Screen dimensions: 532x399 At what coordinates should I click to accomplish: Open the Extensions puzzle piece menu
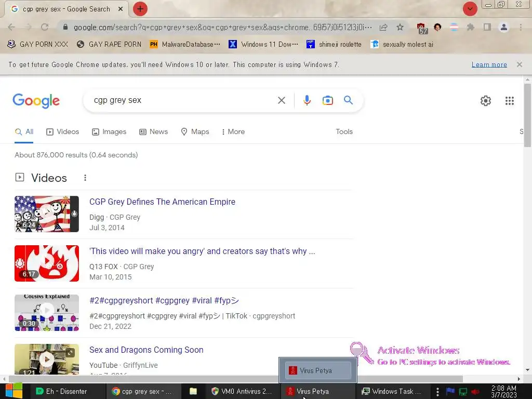point(471,27)
